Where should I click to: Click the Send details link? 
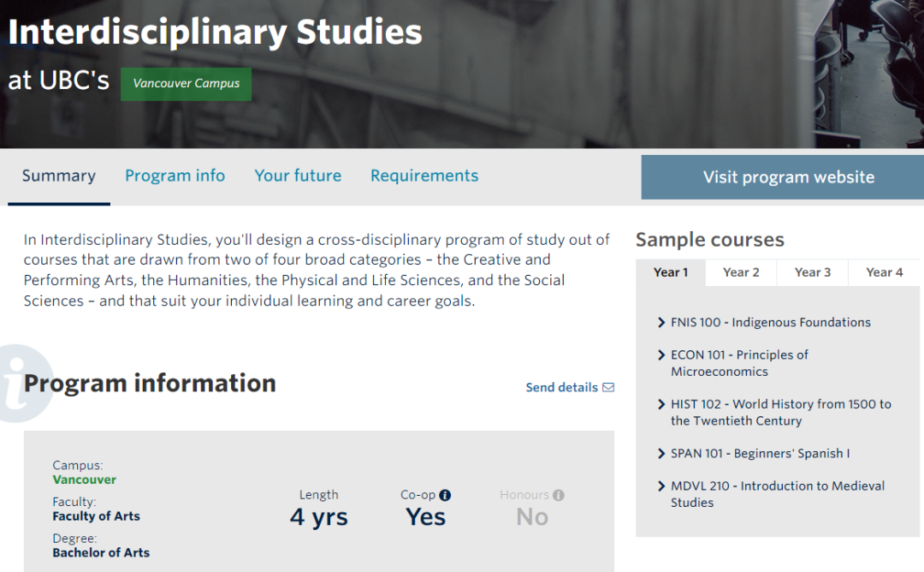[x=561, y=387]
